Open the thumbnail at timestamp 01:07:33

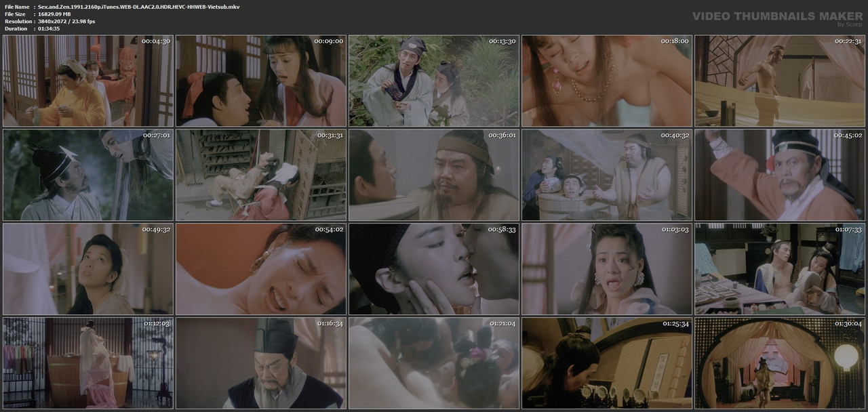pos(780,269)
